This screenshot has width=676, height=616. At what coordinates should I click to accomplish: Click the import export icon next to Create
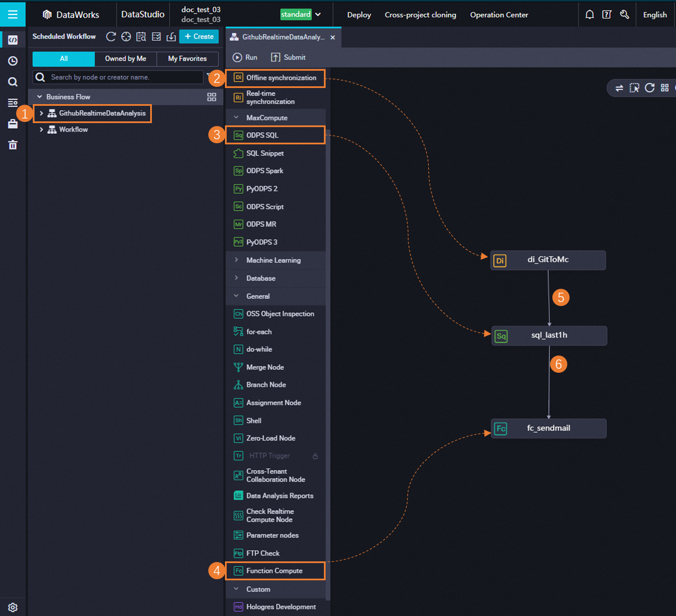(171, 37)
